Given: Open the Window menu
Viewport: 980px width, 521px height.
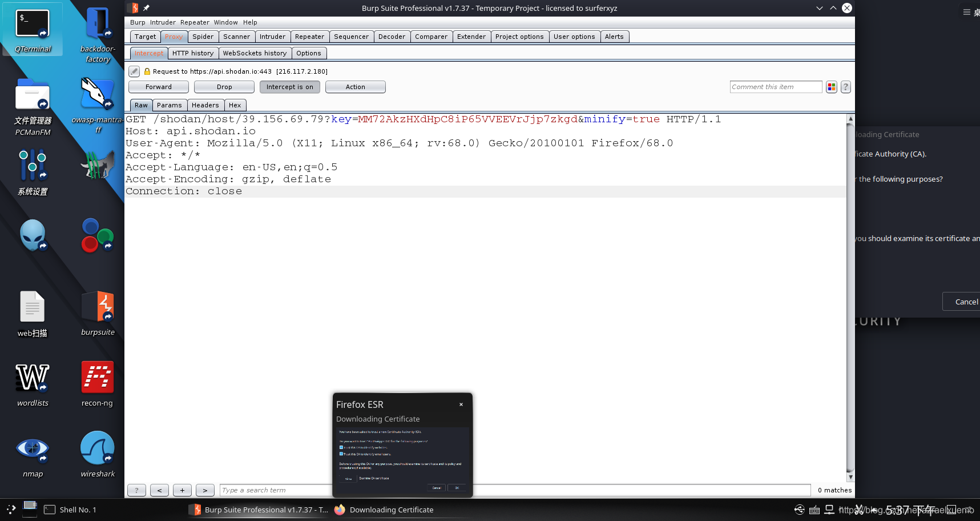Looking at the screenshot, I should pos(226,22).
